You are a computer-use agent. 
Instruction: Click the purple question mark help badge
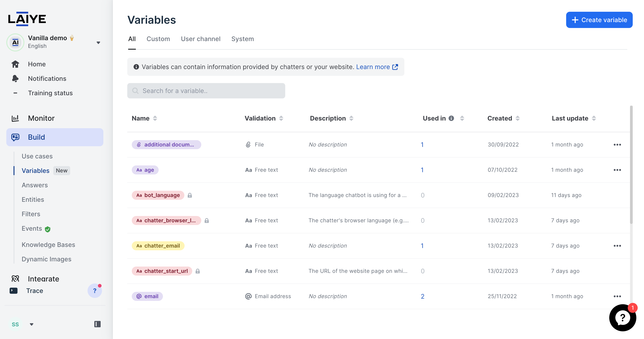point(95,290)
